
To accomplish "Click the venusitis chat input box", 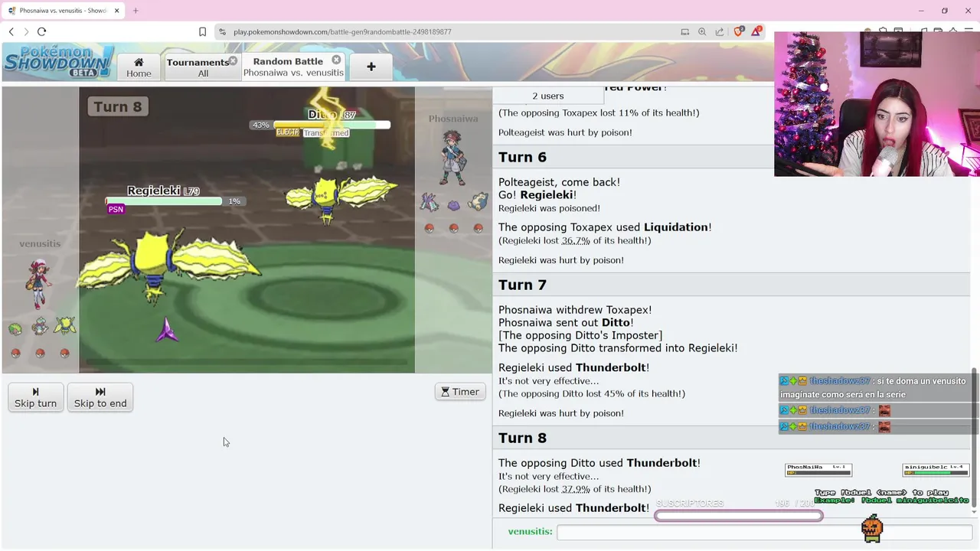I will pos(764,532).
